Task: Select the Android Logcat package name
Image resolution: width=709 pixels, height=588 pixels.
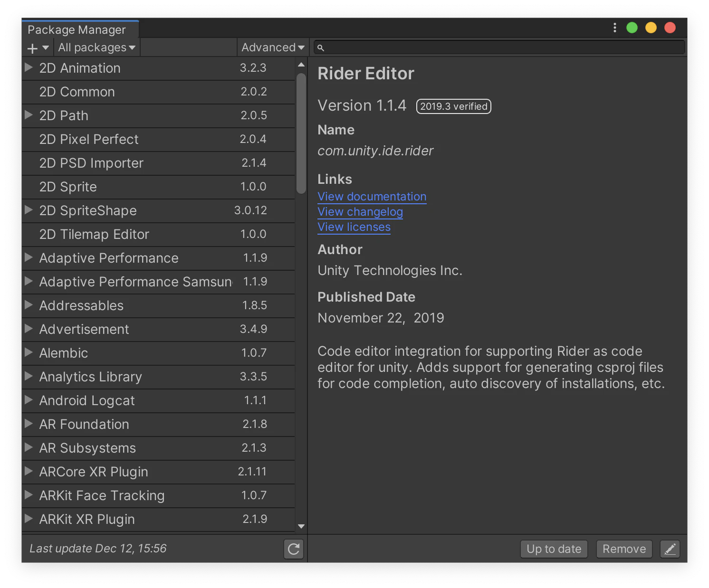Action: 87,401
